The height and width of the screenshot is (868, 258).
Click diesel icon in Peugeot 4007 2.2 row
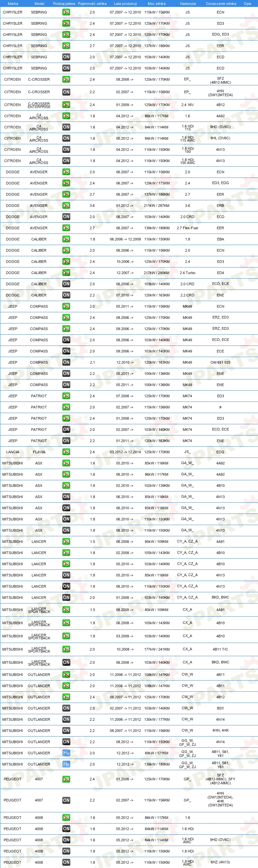coord(66,800)
